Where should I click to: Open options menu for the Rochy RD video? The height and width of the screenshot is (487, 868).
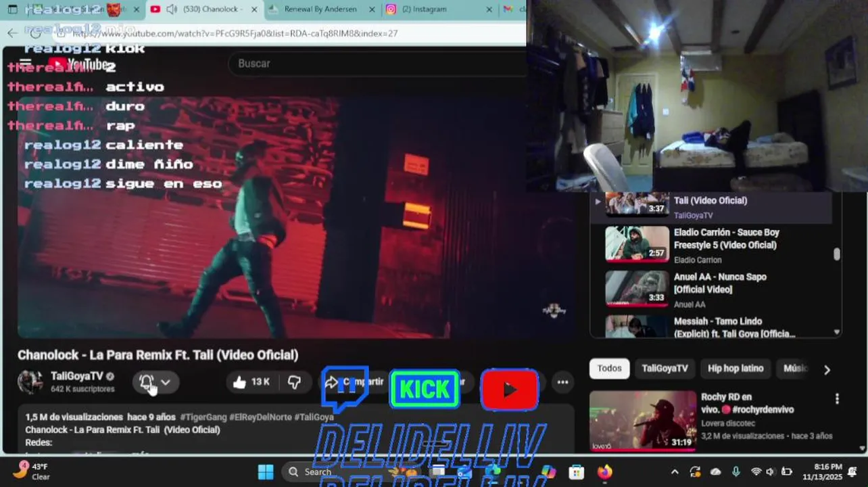(x=837, y=399)
